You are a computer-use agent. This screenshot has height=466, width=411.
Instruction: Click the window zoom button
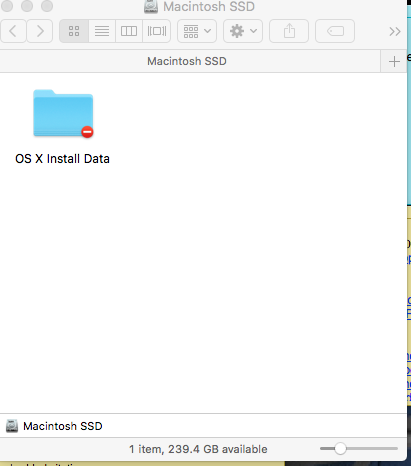(47, 6)
